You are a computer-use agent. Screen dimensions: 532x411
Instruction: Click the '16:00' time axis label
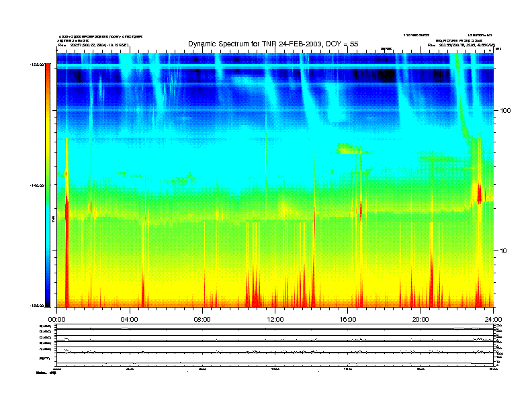tap(348, 320)
